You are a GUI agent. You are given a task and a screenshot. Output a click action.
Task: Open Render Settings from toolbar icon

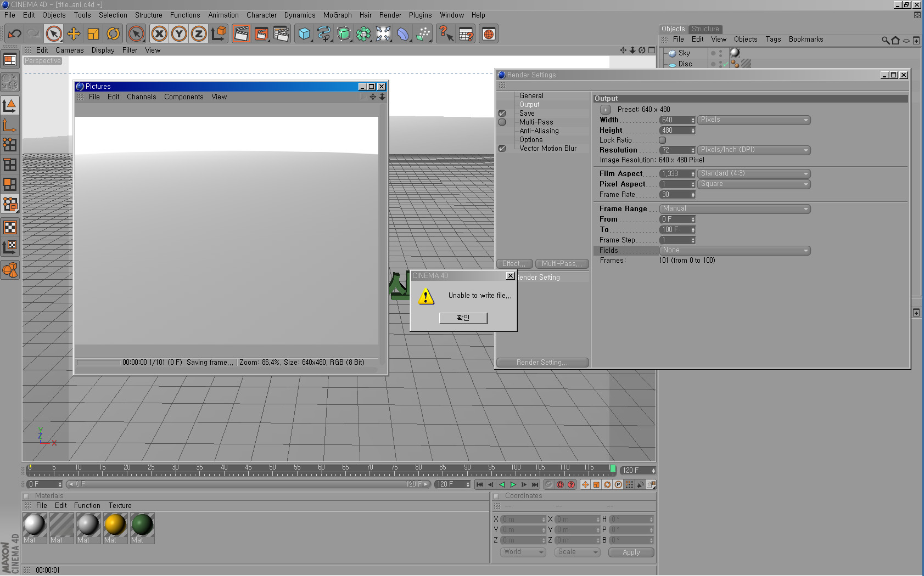click(281, 34)
